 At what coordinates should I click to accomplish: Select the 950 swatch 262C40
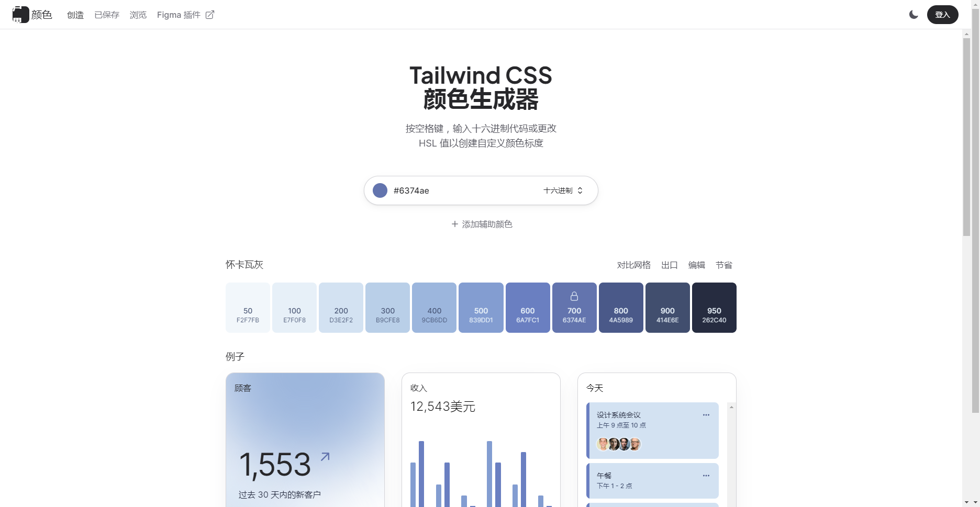point(714,308)
